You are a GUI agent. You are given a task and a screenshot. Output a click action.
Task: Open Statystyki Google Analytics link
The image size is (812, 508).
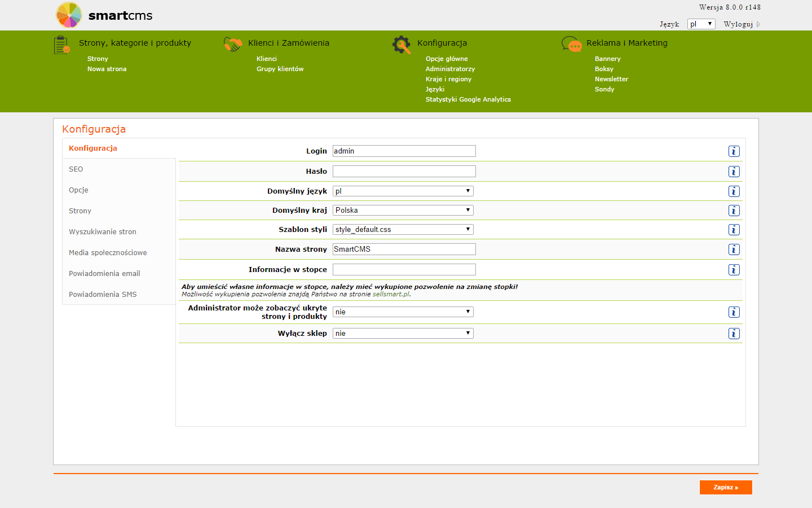[468, 99]
